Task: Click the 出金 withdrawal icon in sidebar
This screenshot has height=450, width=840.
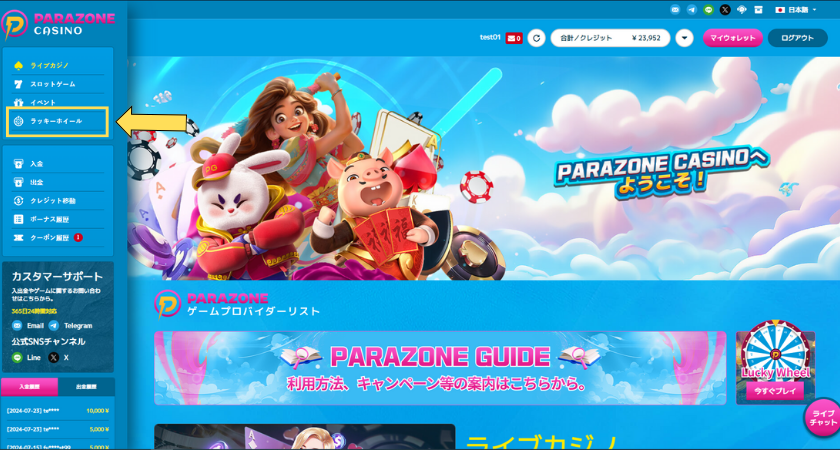Action: 19,183
